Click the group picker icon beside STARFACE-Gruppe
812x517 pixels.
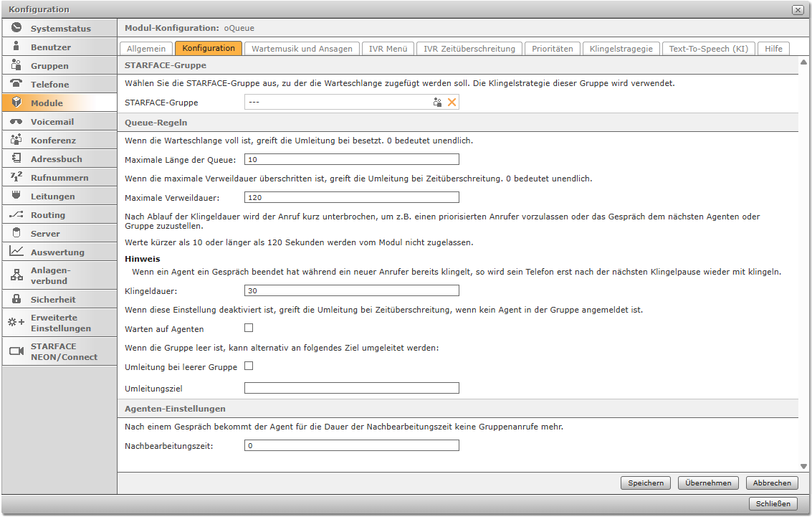click(437, 103)
